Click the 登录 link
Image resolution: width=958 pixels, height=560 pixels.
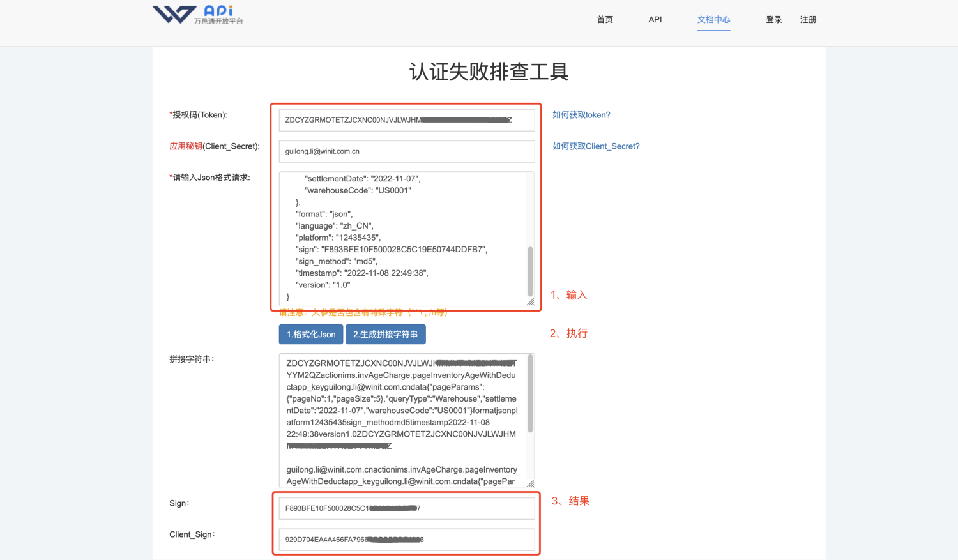(x=773, y=20)
